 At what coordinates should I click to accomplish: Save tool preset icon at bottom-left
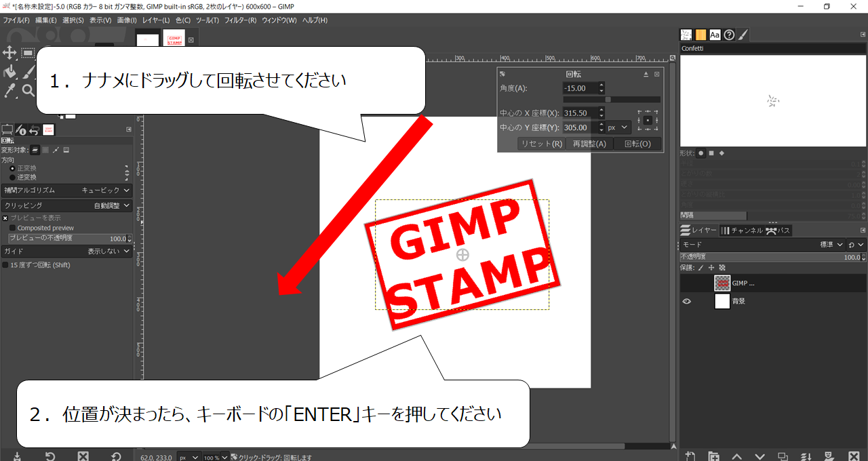point(16,456)
